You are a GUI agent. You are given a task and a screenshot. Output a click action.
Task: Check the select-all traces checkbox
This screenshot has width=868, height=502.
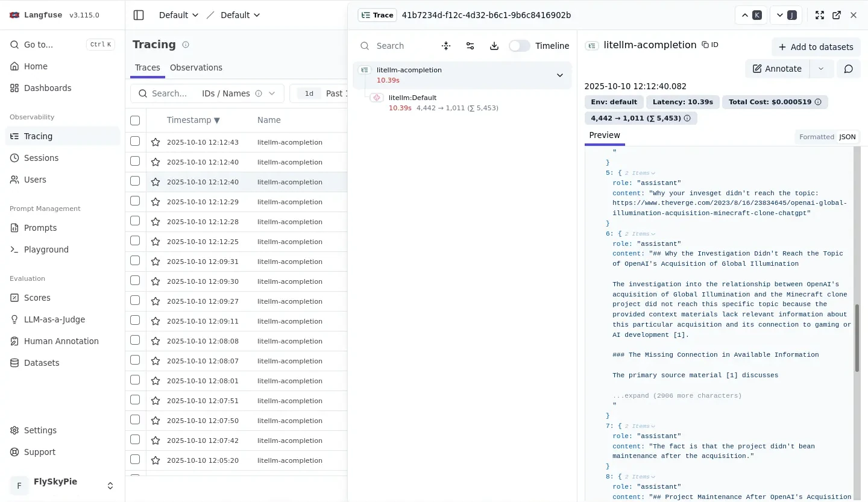[135, 121]
